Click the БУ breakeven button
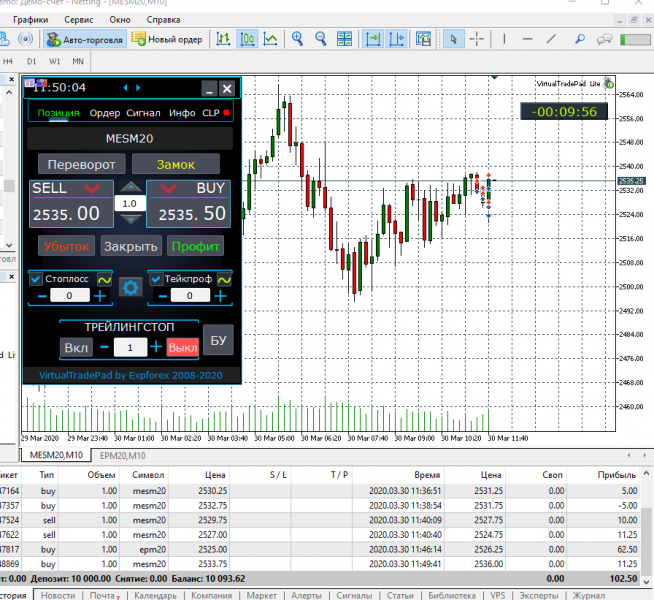 tap(218, 340)
